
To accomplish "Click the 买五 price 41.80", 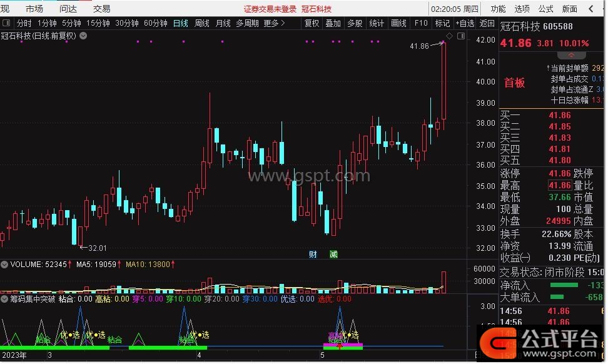I will pos(560,160).
